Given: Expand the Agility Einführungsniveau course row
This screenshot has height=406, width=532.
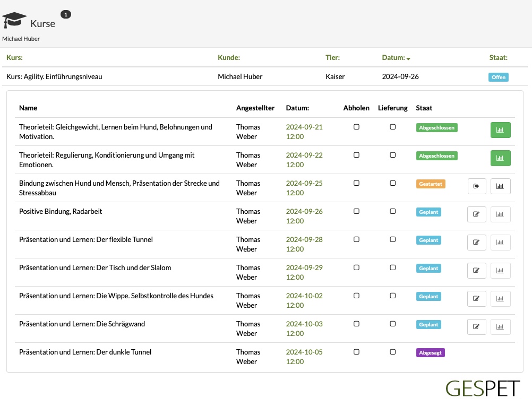Looking at the screenshot, I should pyautogui.click(x=264, y=76).
